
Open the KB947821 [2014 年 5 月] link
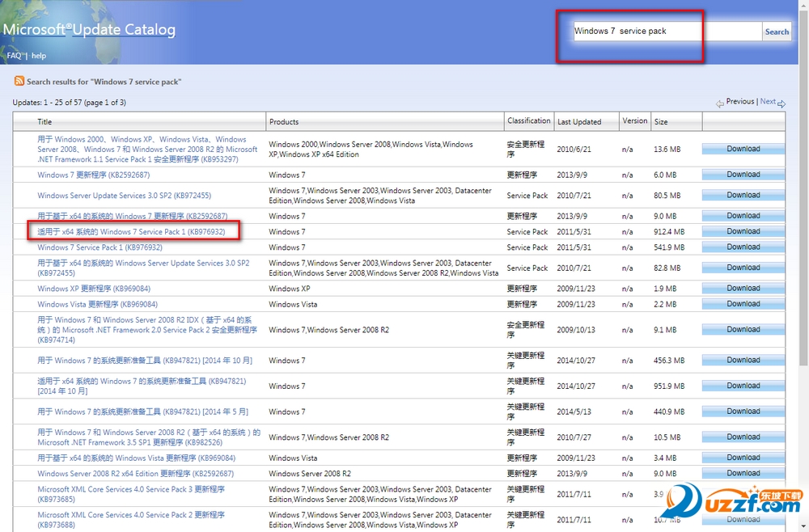click(x=142, y=412)
